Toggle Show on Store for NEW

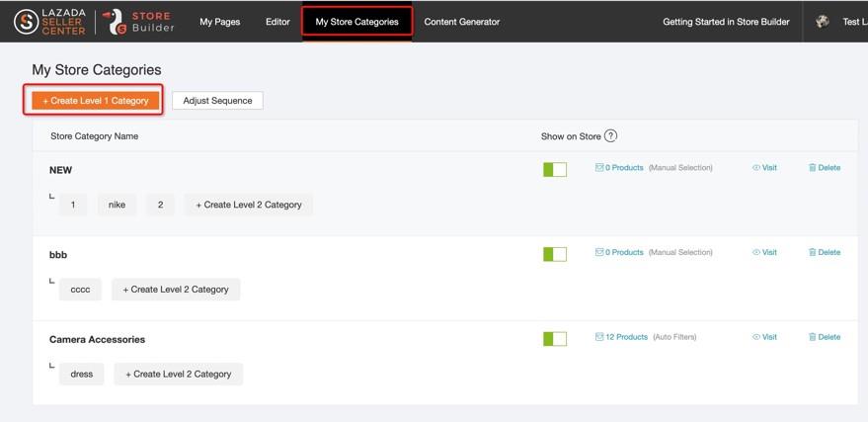555,170
